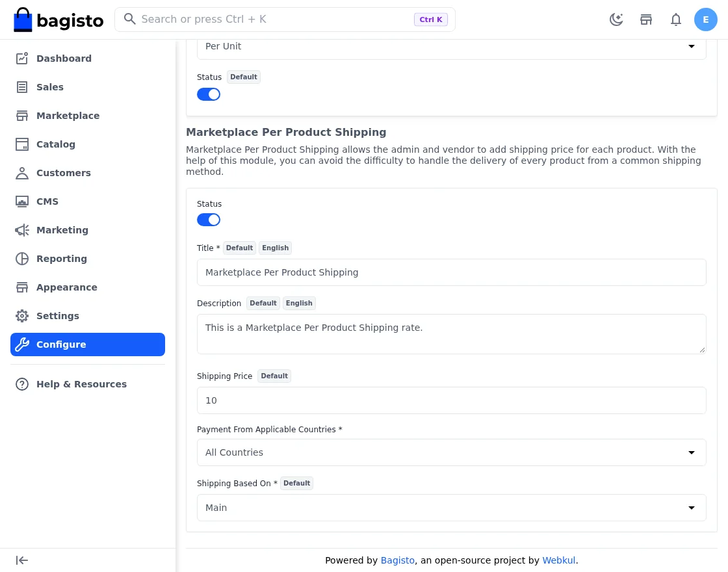Open Help & Resources menu item
The width and height of the screenshot is (728, 572).
click(x=87, y=384)
